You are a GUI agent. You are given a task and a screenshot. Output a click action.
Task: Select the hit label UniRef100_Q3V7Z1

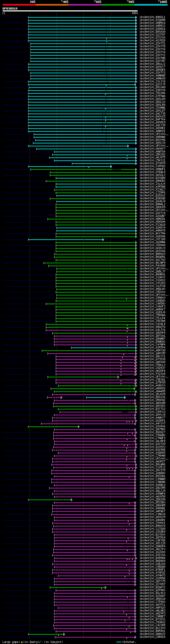coord(152,44)
